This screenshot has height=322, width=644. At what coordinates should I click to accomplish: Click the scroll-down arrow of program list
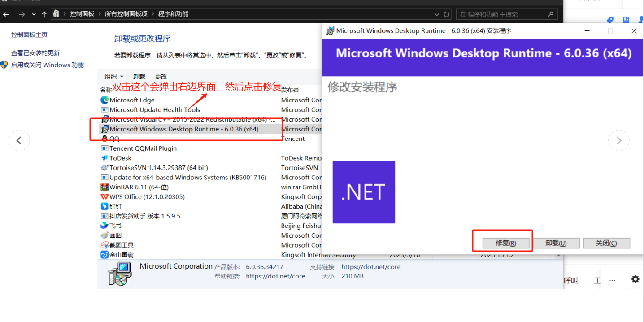click(x=559, y=255)
